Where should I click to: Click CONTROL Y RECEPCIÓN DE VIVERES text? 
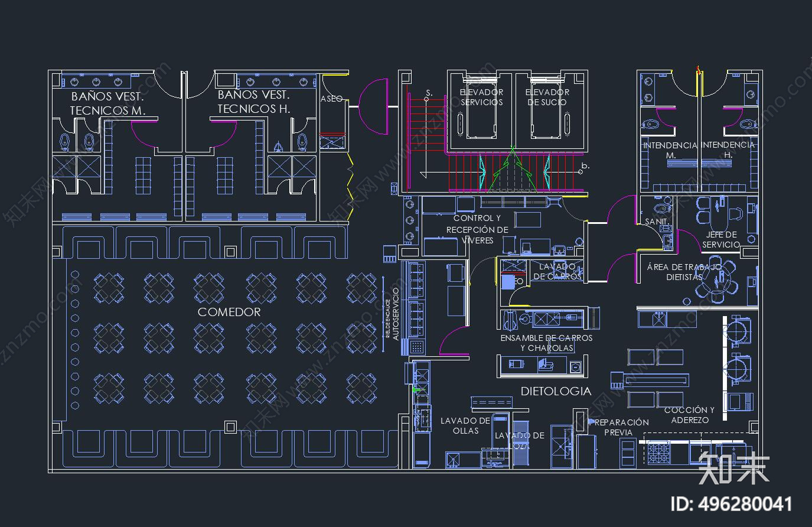tap(477, 229)
